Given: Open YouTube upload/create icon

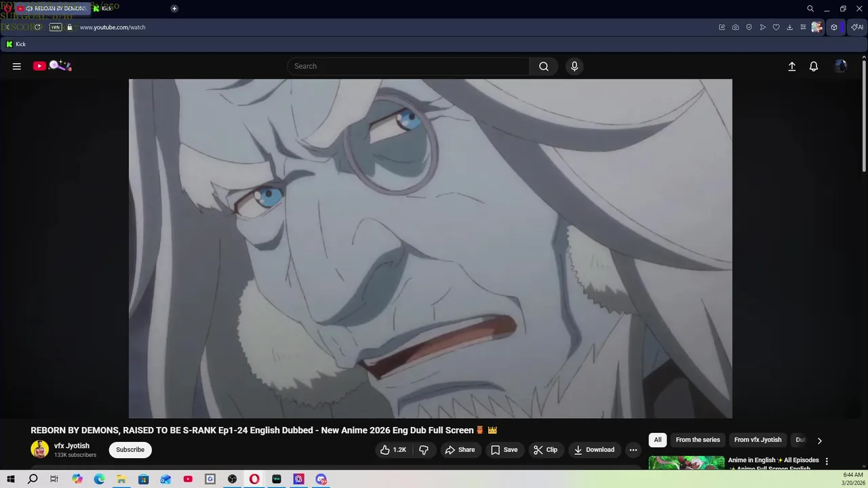Looking at the screenshot, I should tap(791, 66).
